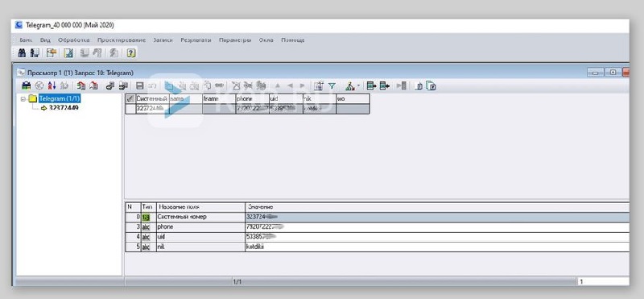
Task: Open the Окна menu
Action: (x=266, y=40)
